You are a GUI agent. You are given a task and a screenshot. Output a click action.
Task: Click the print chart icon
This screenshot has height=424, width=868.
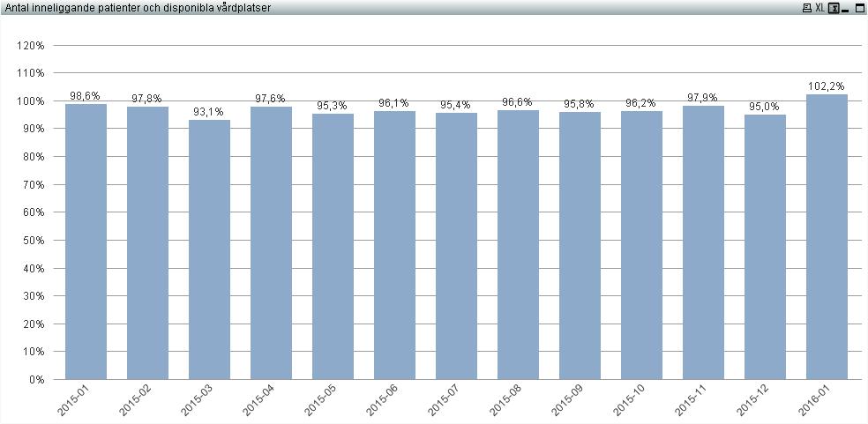(807, 8)
